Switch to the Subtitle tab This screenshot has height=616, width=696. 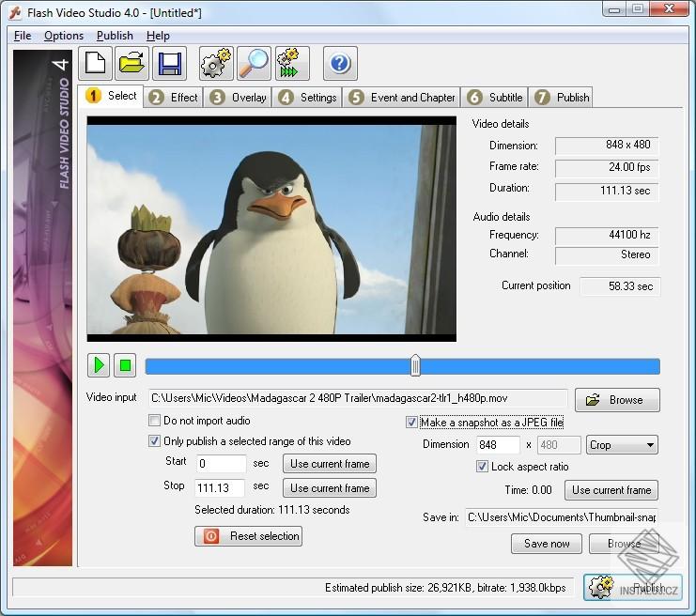click(495, 97)
